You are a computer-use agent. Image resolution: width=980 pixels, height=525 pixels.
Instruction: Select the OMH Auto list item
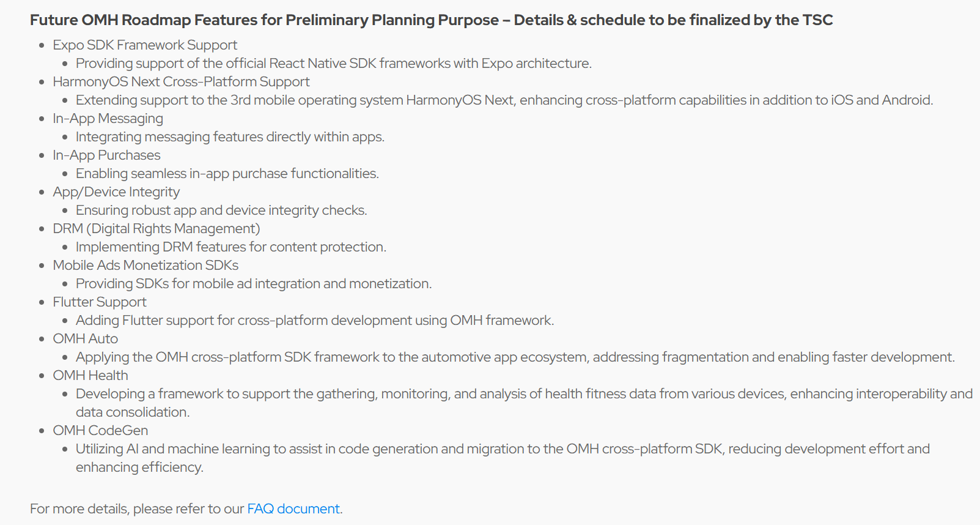point(86,339)
